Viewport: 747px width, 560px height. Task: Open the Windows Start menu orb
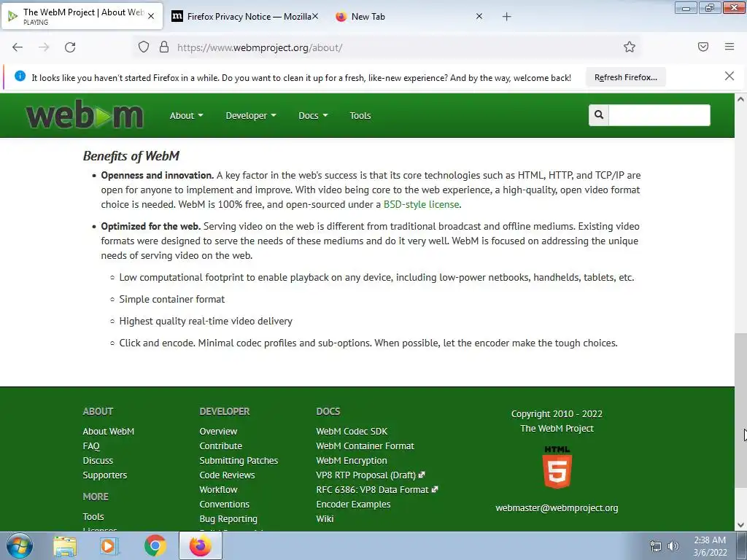[20, 545]
